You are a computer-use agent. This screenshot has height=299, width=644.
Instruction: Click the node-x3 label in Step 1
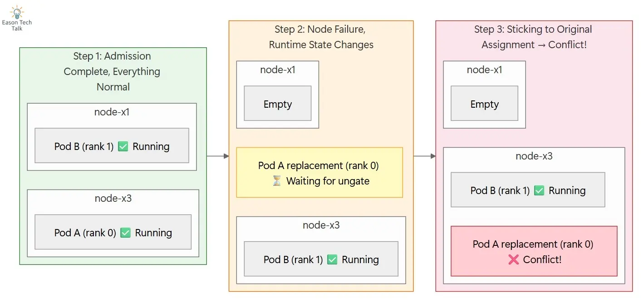pyautogui.click(x=113, y=198)
